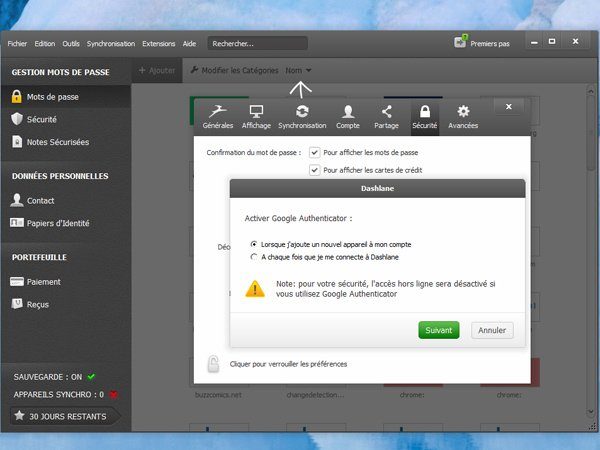The image size is (600, 450).
Task: Click the changedetection password entry
Action: coord(315,395)
